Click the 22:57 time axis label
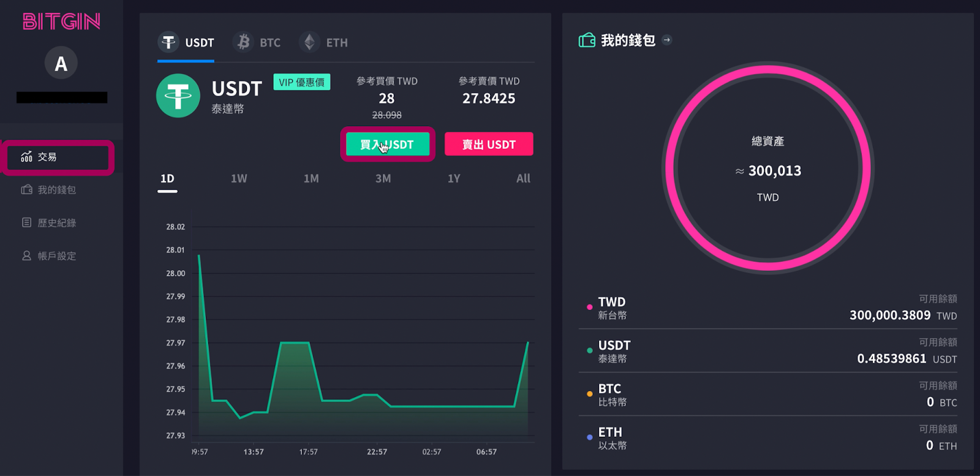980x476 pixels. pos(377,452)
